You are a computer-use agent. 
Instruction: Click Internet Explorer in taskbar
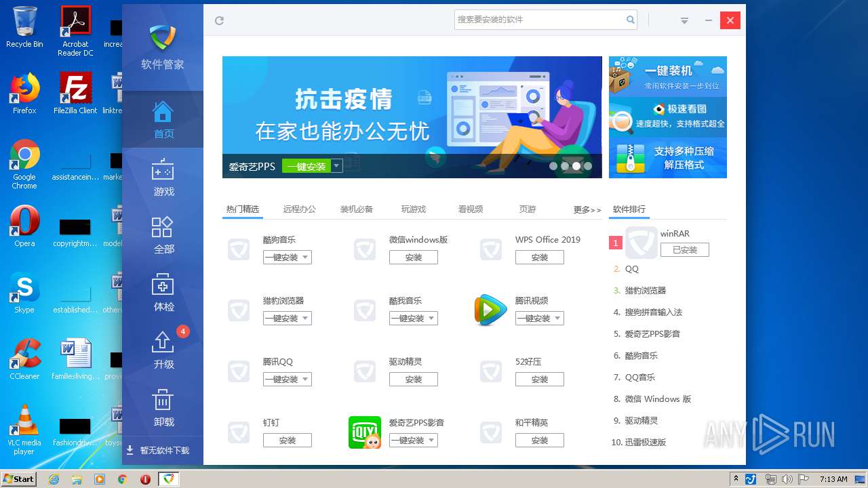pyautogui.click(x=54, y=479)
